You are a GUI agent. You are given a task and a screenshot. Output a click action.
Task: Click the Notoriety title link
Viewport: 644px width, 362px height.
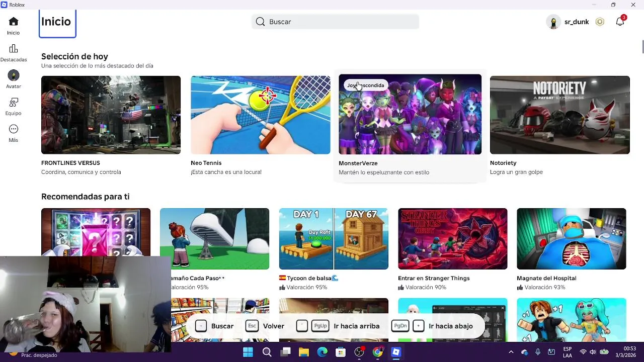pyautogui.click(x=503, y=163)
